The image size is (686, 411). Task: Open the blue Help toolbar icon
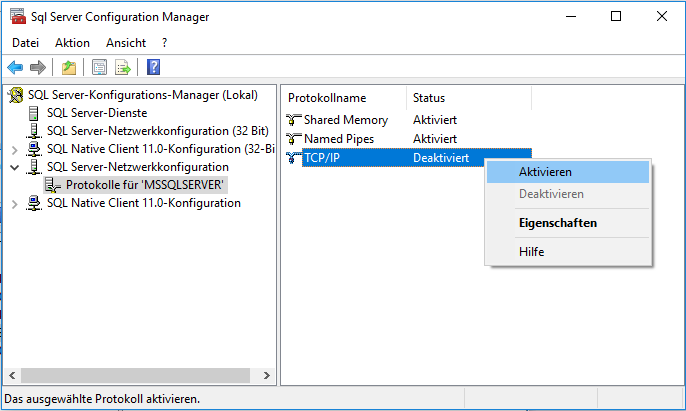point(154,67)
